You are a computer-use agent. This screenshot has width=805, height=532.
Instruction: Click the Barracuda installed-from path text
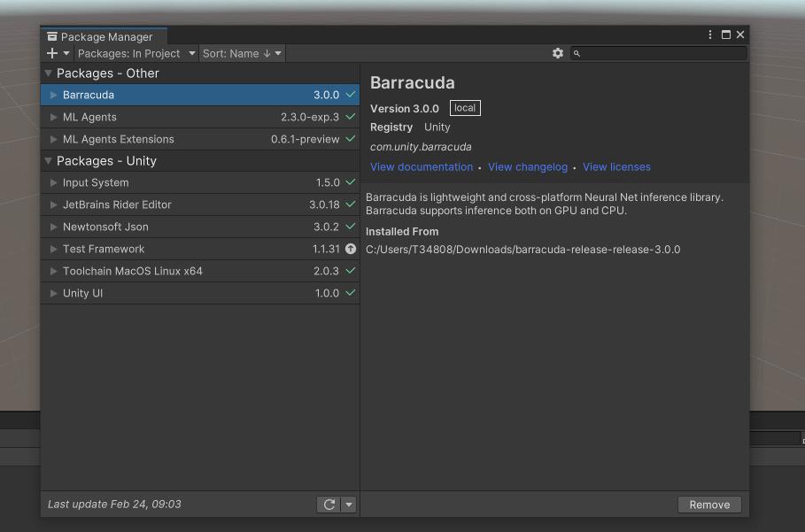click(x=523, y=250)
